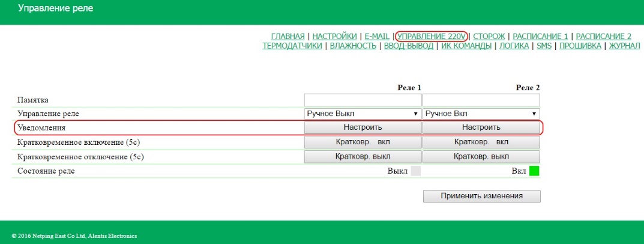Trigger Кратковр. вкл for Relay 1

pyautogui.click(x=363, y=142)
